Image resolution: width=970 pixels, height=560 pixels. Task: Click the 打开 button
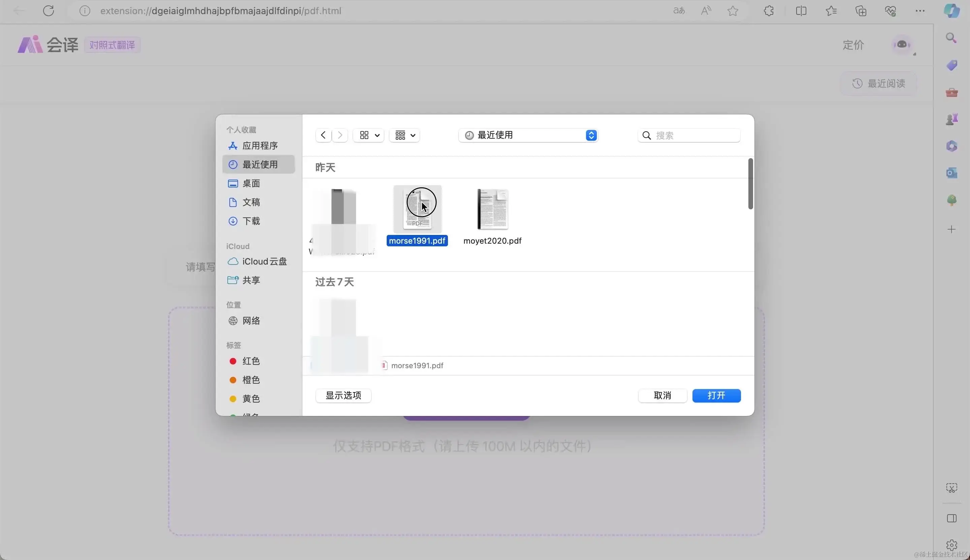716,396
